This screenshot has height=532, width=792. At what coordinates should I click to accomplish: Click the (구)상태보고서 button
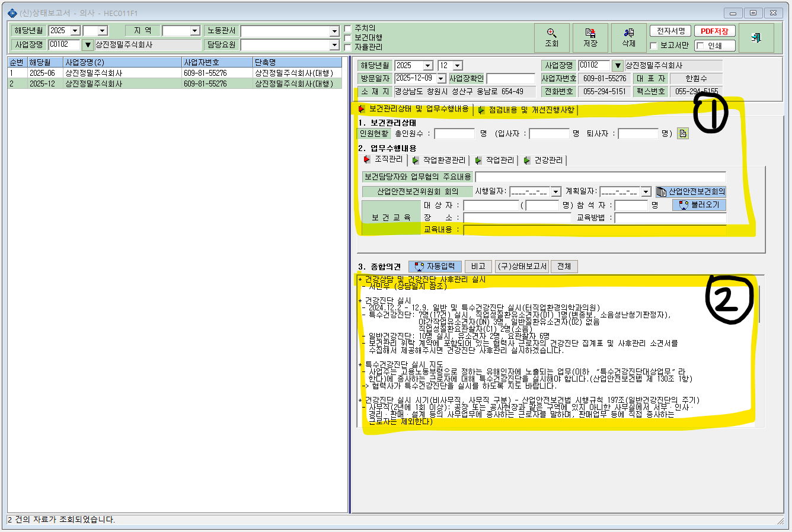pyautogui.click(x=522, y=267)
